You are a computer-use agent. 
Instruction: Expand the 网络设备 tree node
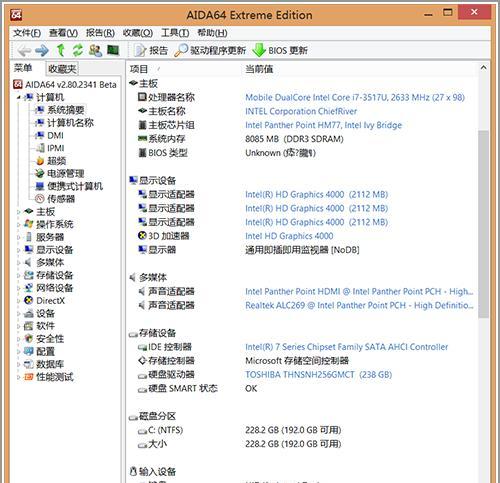point(19,288)
